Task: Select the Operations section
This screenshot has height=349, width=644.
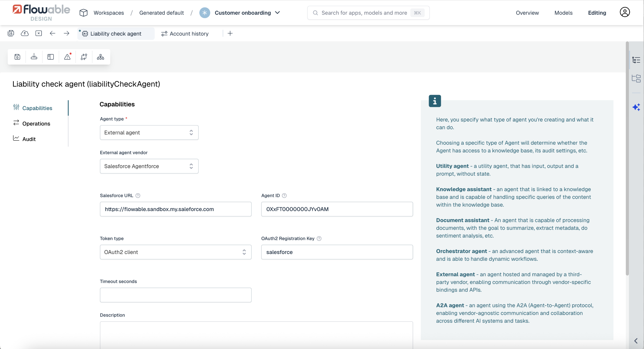Action: pyautogui.click(x=32, y=123)
